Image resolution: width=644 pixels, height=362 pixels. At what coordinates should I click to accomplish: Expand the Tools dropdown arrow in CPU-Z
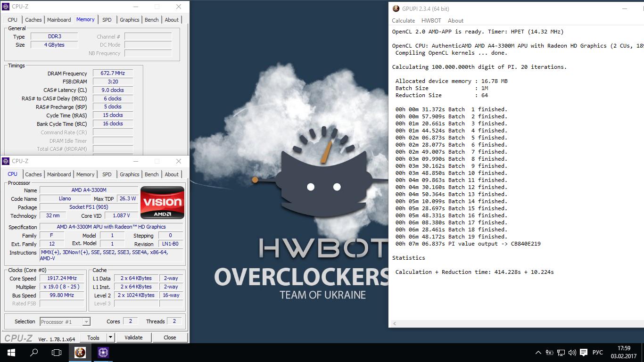(110, 337)
